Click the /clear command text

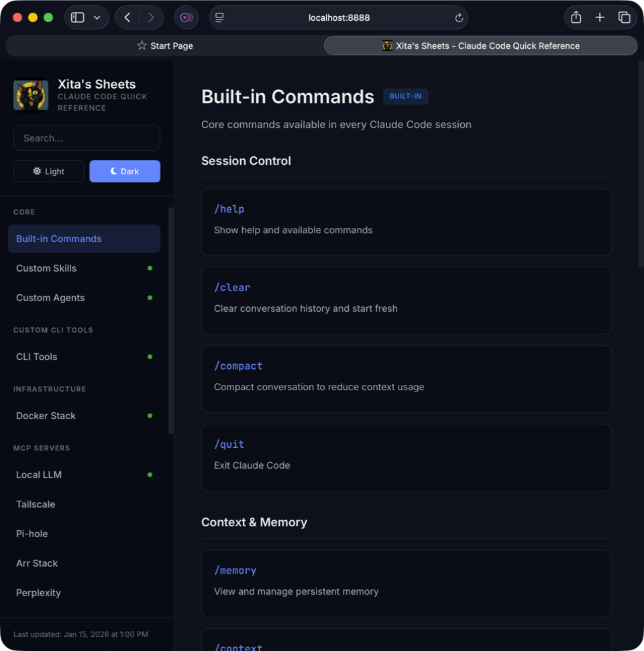[x=232, y=288]
